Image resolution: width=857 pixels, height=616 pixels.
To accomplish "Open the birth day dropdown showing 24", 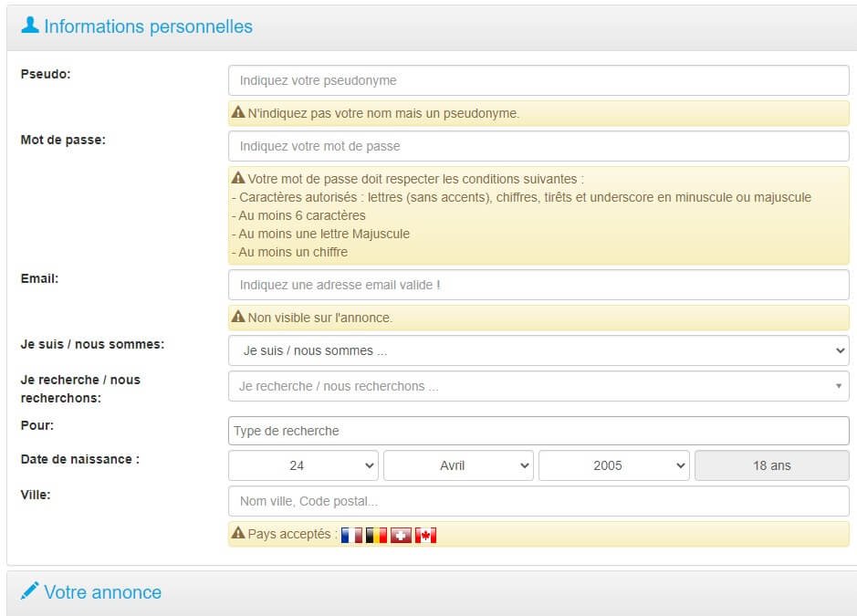I will pyautogui.click(x=302, y=465).
